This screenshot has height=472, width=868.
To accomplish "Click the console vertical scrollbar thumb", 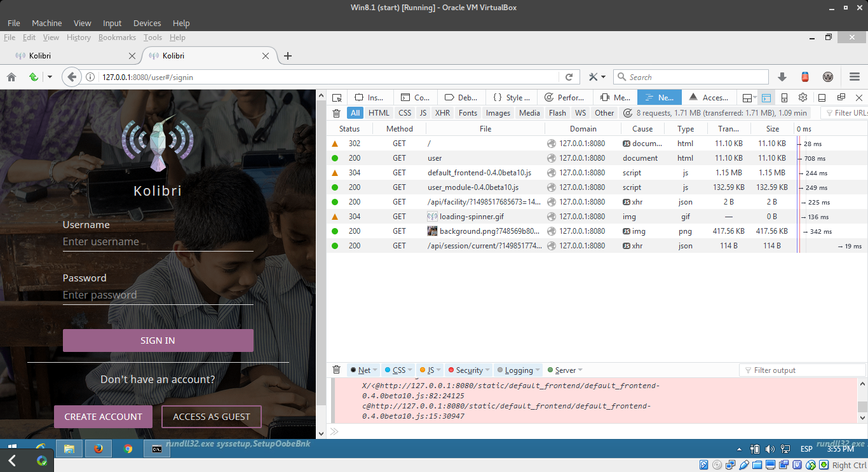I will [862, 407].
